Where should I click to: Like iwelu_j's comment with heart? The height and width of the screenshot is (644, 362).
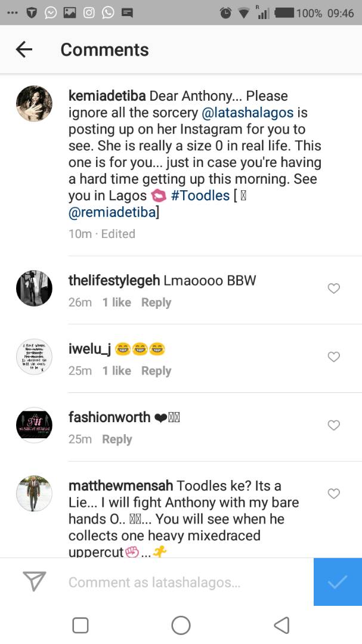pos(334,357)
